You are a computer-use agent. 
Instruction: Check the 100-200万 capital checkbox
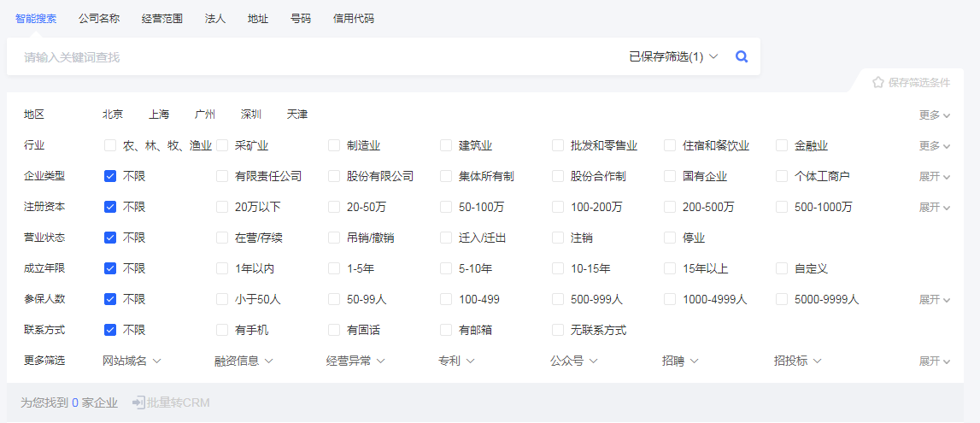click(558, 207)
